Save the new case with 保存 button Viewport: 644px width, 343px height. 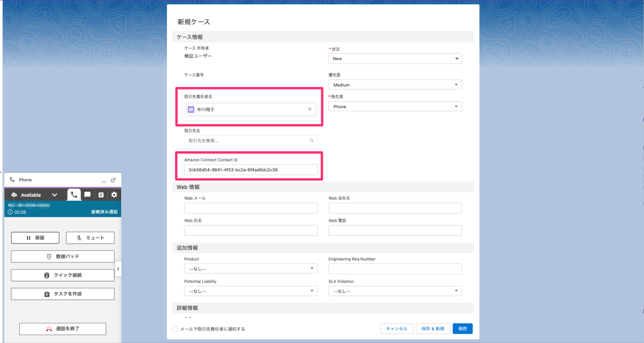(x=462, y=329)
